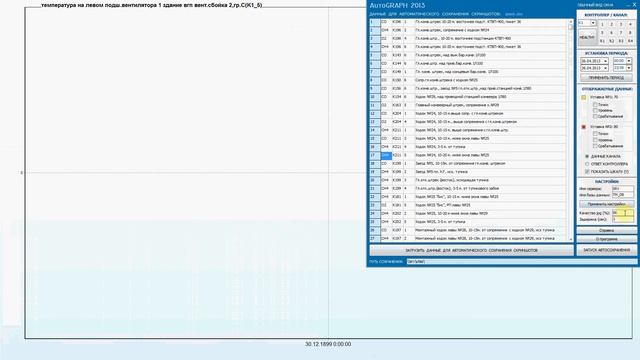Click Применить настройки button
The width and height of the screenshot is (640, 360).
tap(606, 204)
